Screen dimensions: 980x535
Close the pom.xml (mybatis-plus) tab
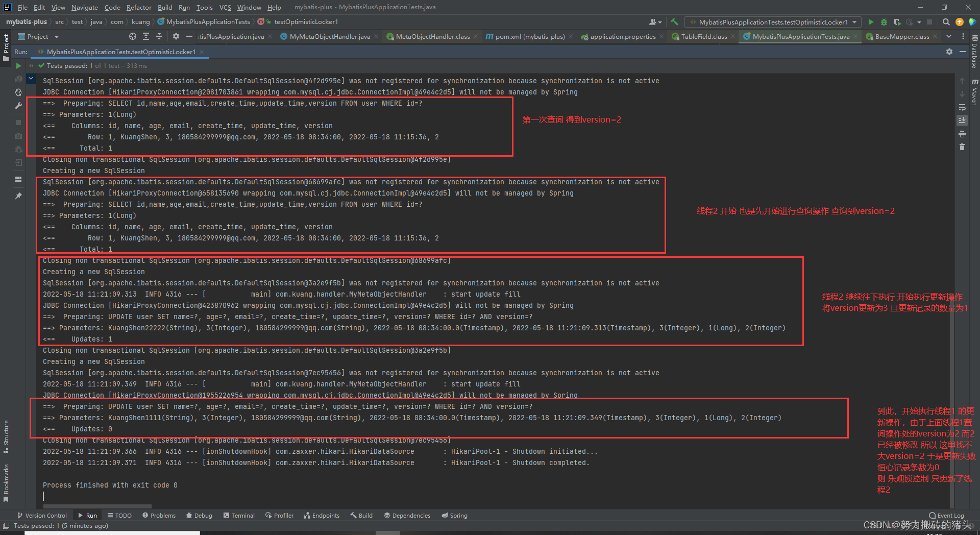coord(571,37)
